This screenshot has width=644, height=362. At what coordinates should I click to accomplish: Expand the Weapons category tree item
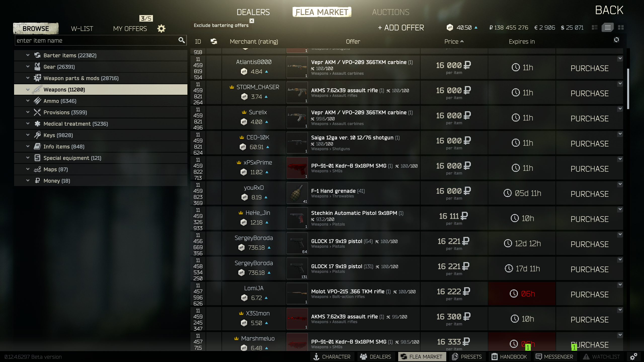tap(27, 89)
